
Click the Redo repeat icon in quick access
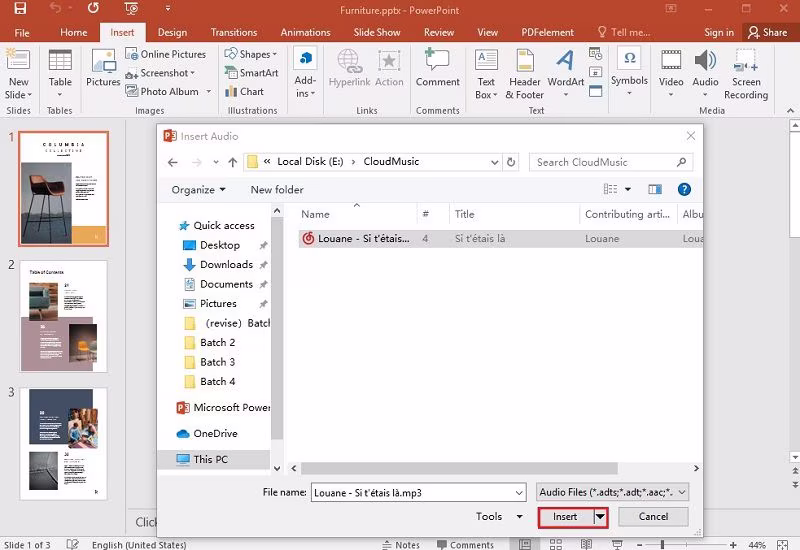(x=93, y=8)
